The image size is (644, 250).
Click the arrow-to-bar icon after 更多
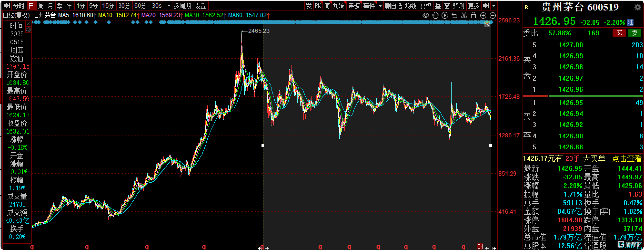485,5
